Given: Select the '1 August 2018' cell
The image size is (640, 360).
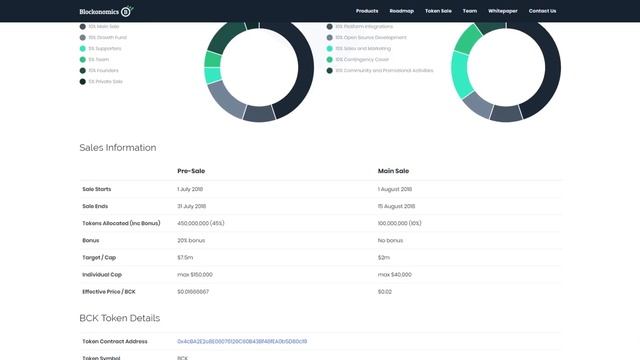Looking at the screenshot, I should point(395,189).
